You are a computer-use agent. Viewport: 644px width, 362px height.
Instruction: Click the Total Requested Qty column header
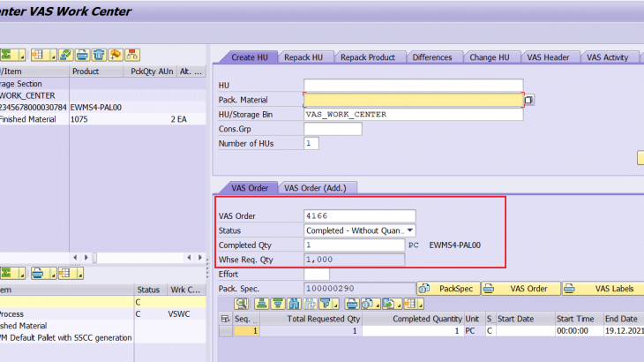[311, 319]
